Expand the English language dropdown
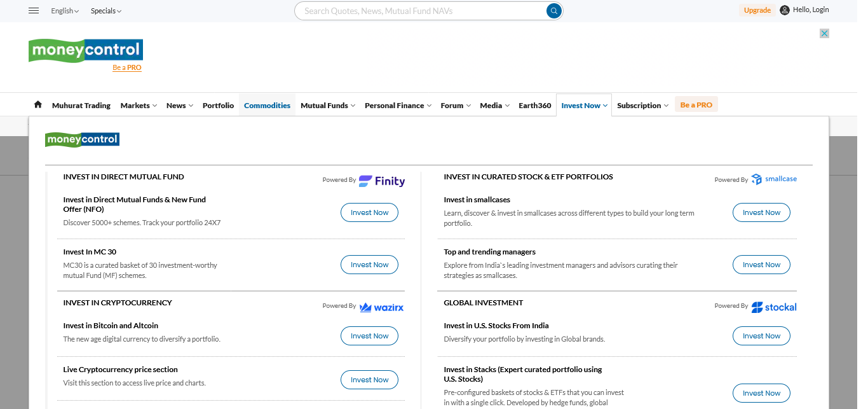 [65, 11]
